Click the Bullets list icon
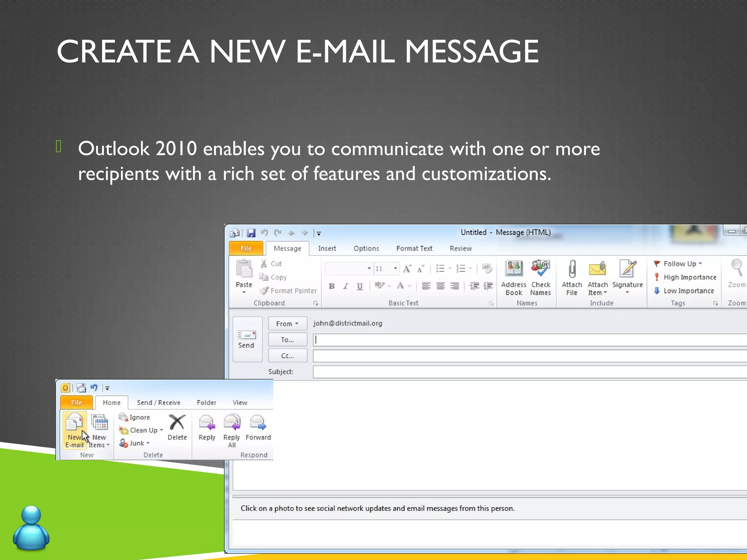 [x=440, y=269]
